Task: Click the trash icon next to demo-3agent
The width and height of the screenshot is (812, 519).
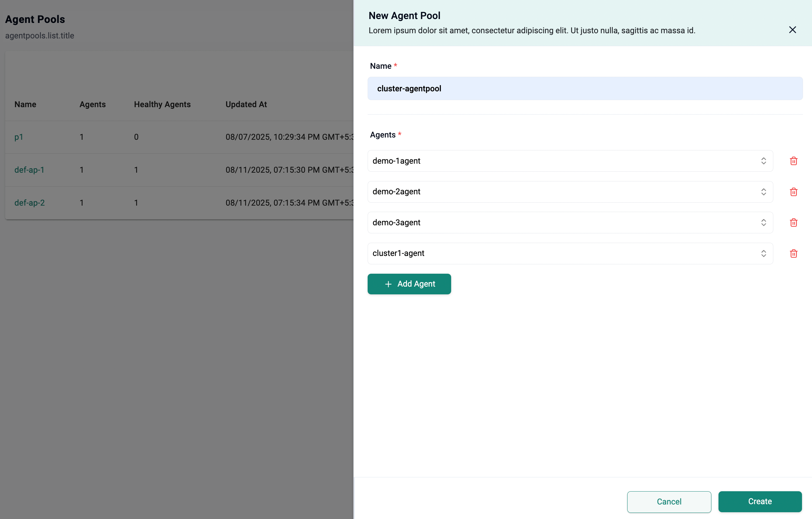Action: (x=793, y=222)
